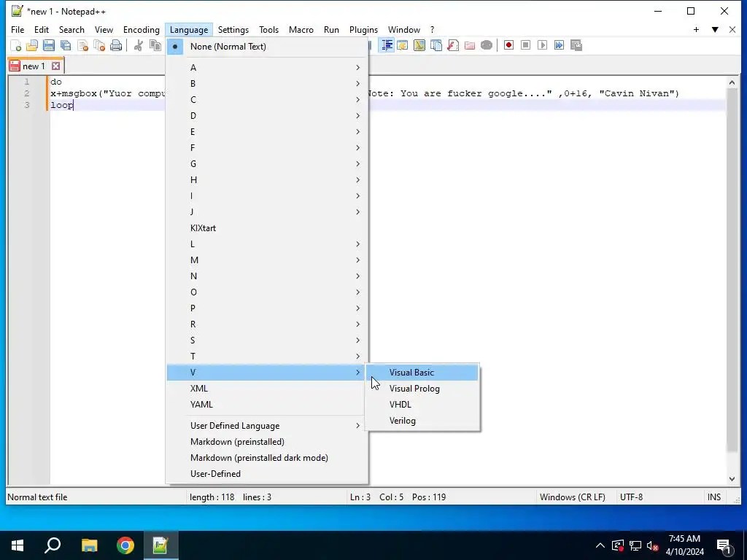This screenshot has width=747, height=560.
Task: Select Markdown (preinstalled) language
Action: [267, 442]
